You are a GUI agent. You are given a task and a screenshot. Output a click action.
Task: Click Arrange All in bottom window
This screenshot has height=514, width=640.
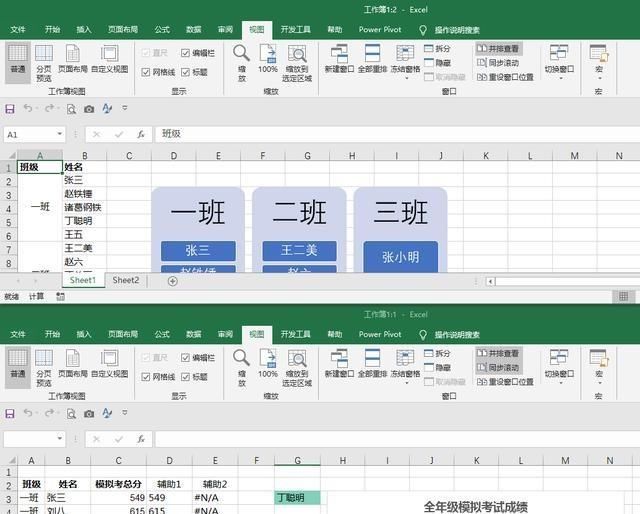(x=372, y=364)
